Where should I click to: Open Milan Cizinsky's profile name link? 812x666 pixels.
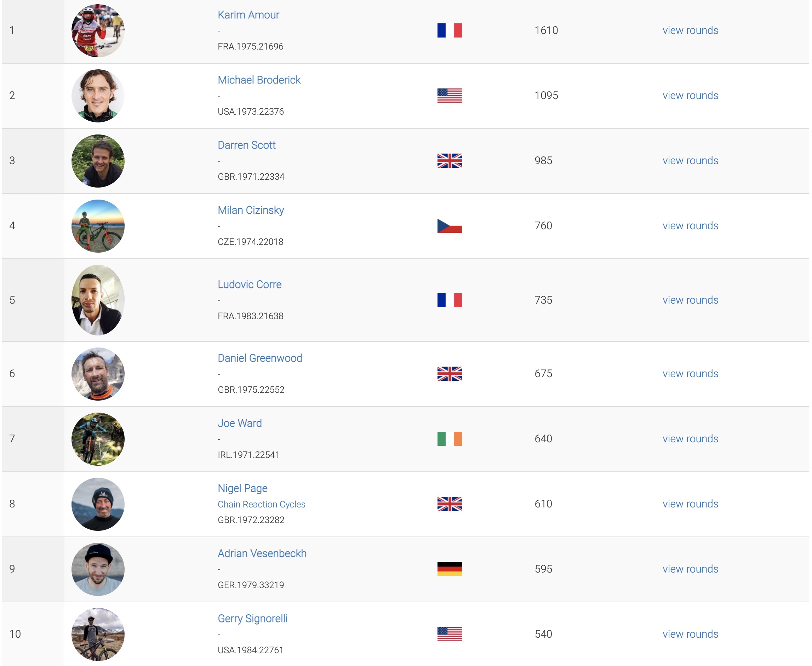[x=251, y=210]
